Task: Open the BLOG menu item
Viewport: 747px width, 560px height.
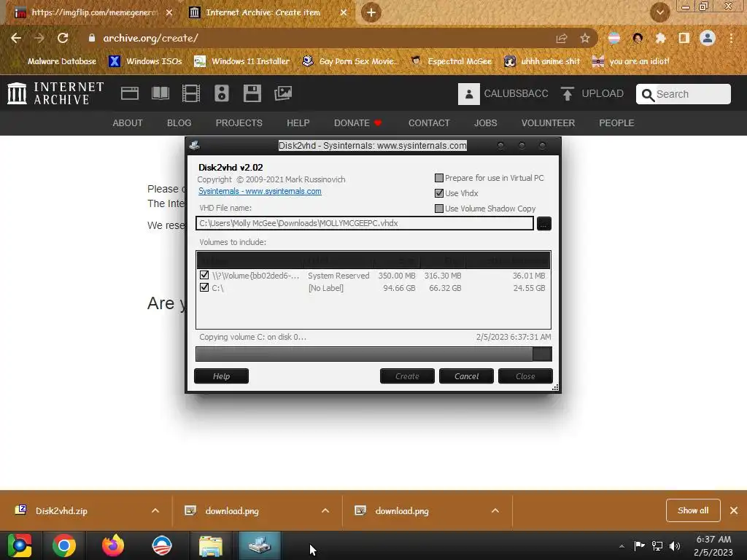Action: [x=179, y=122]
